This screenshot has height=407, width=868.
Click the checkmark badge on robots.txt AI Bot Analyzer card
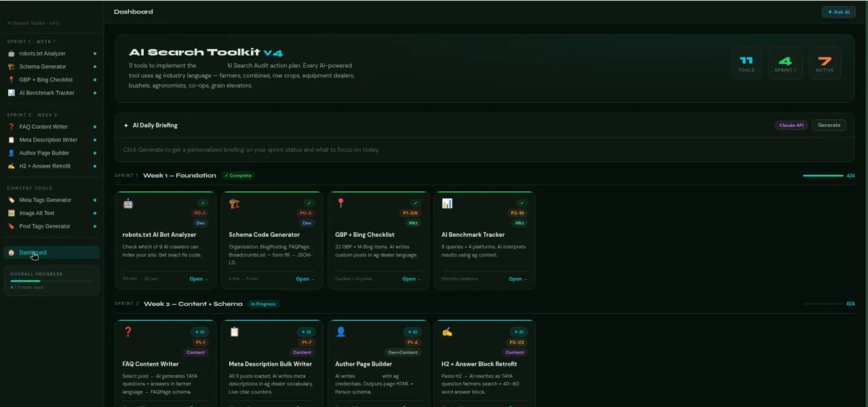point(203,203)
